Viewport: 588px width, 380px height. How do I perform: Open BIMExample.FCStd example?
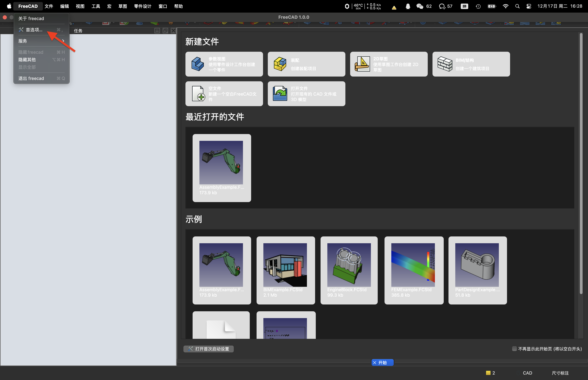click(286, 270)
